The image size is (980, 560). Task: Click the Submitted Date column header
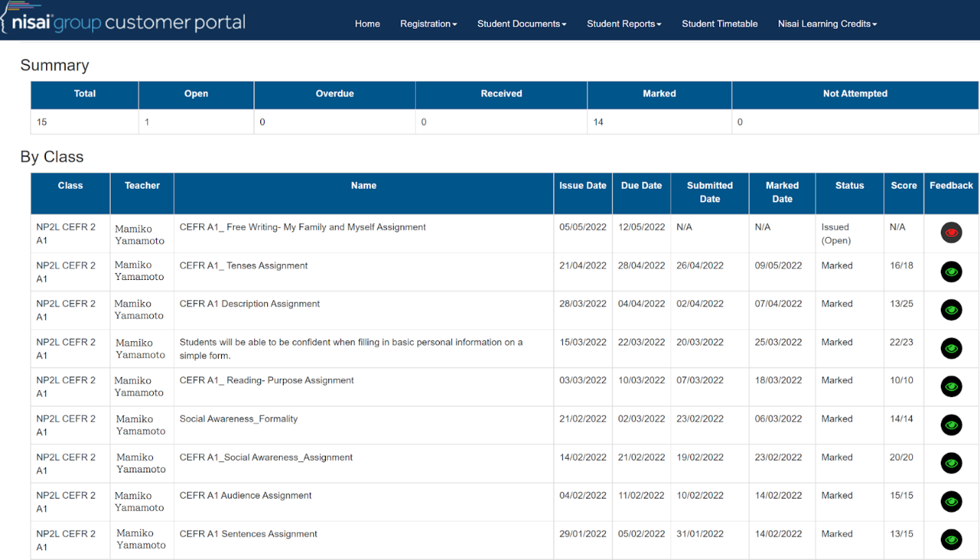coord(710,192)
